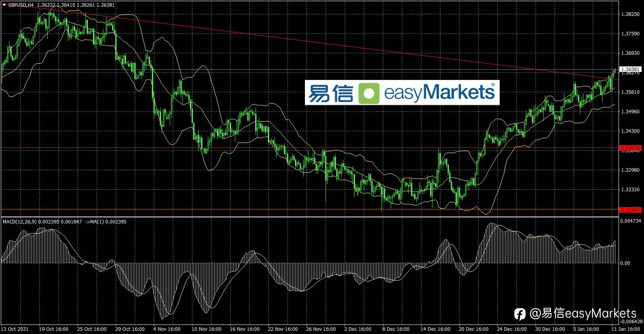Click the MACD zero level value 0.00
The image size is (644, 334).
(x=625, y=263)
